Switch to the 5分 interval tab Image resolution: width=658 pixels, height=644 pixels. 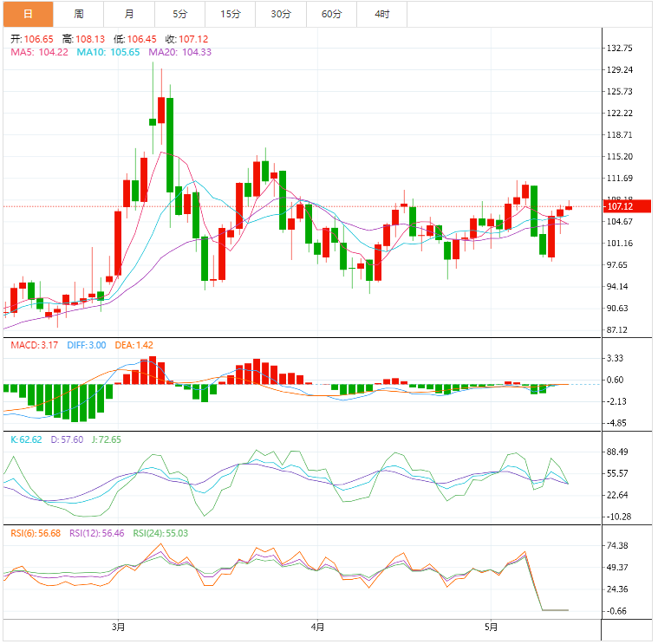click(x=179, y=14)
